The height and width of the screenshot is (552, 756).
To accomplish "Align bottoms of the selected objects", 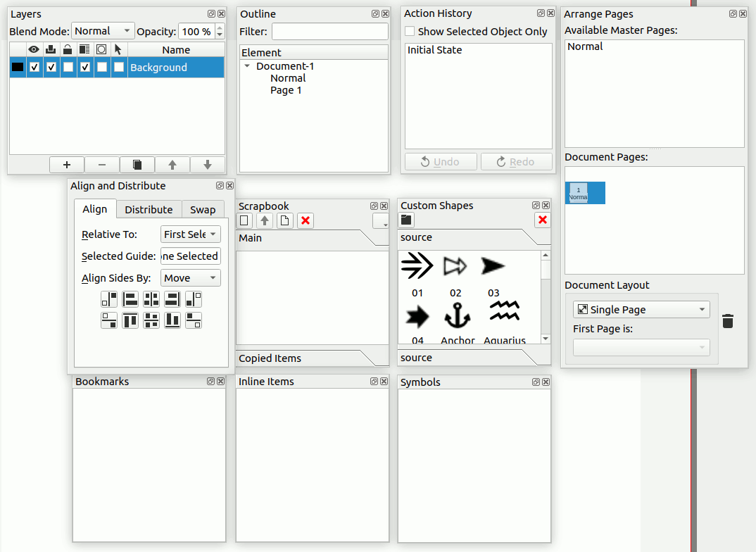I will pyautogui.click(x=172, y=320).
